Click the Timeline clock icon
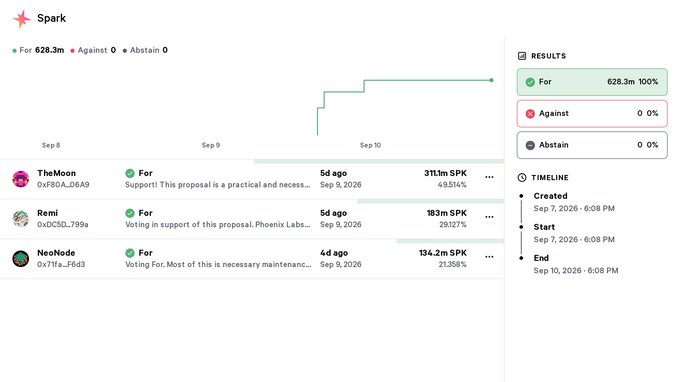 click(x=522, y=177)
